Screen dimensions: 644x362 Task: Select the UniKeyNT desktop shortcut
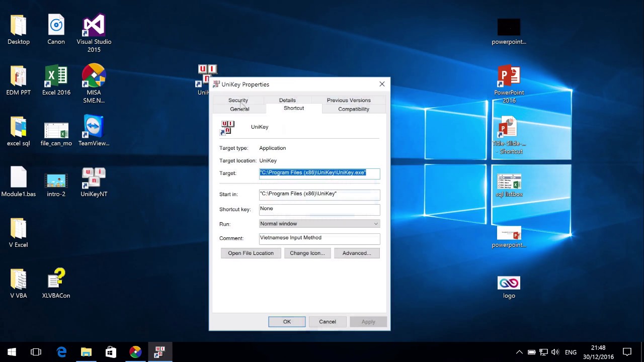click(94, 183)
